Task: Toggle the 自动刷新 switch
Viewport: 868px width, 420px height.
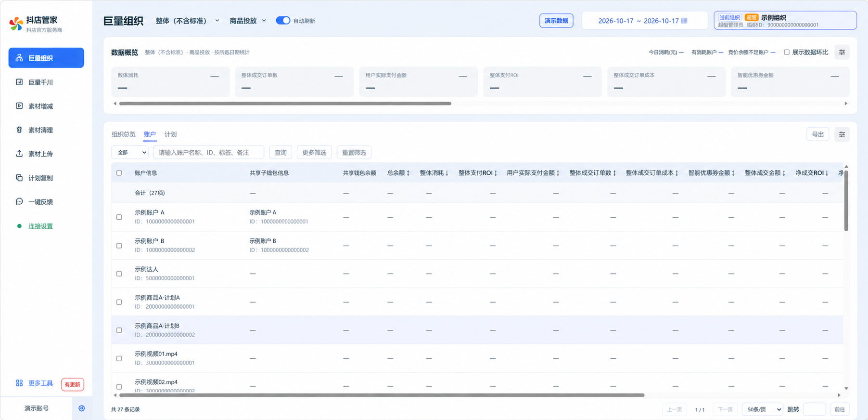Action: tap(283, 21)
